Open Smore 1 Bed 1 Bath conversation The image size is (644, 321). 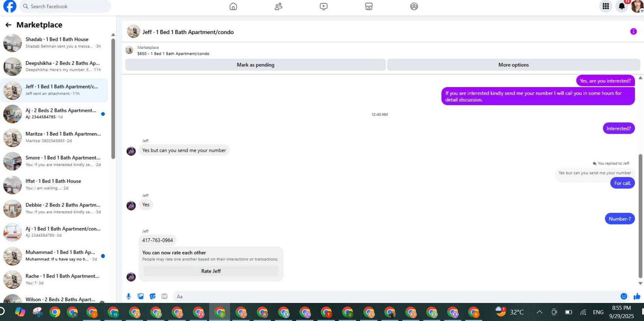(54, 161)
